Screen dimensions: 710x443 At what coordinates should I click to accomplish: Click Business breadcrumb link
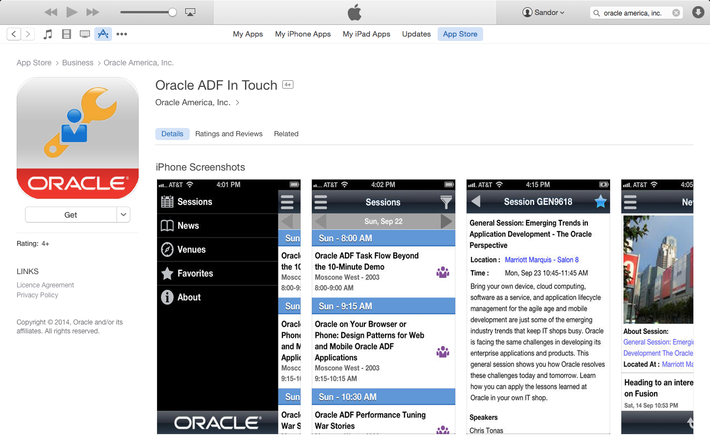77,63
